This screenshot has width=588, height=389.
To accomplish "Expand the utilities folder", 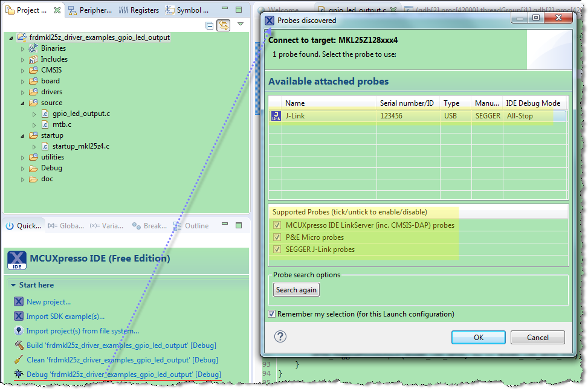I will click(x=22, y=158).
